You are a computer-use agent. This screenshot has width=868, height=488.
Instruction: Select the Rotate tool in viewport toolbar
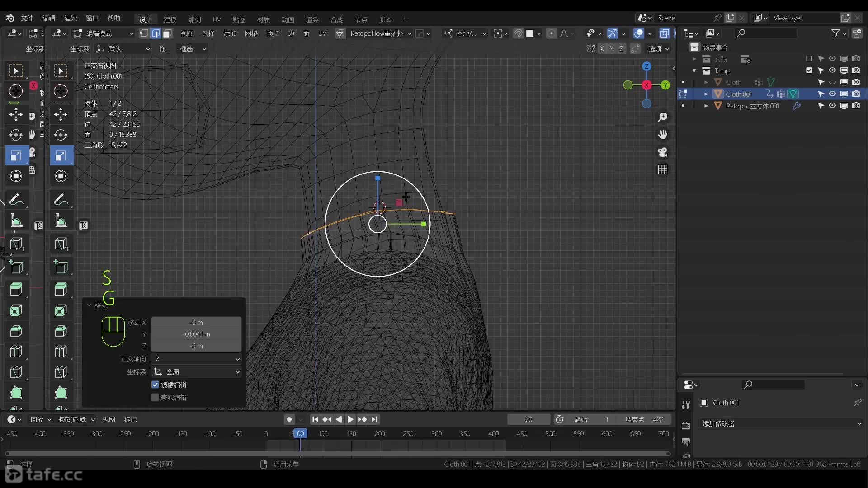(x=61, y=135)
